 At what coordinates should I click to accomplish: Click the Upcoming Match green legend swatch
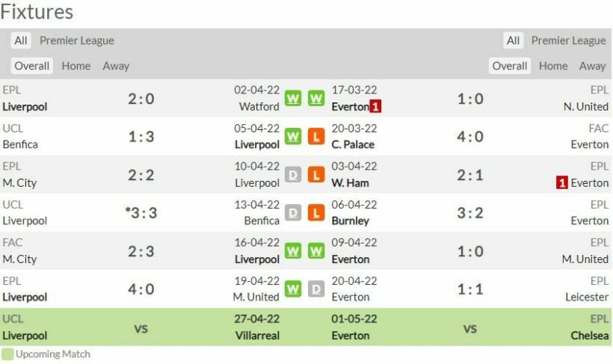(x=7, y=354)
